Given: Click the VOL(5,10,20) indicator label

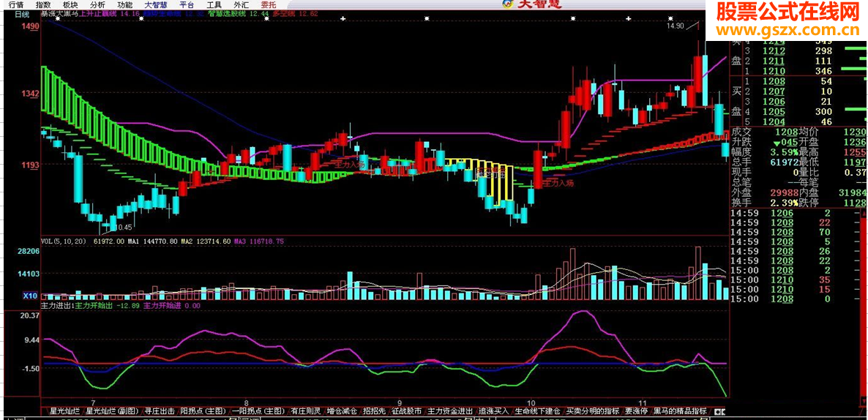Looking at the screenshot, I should click(64, 241).
